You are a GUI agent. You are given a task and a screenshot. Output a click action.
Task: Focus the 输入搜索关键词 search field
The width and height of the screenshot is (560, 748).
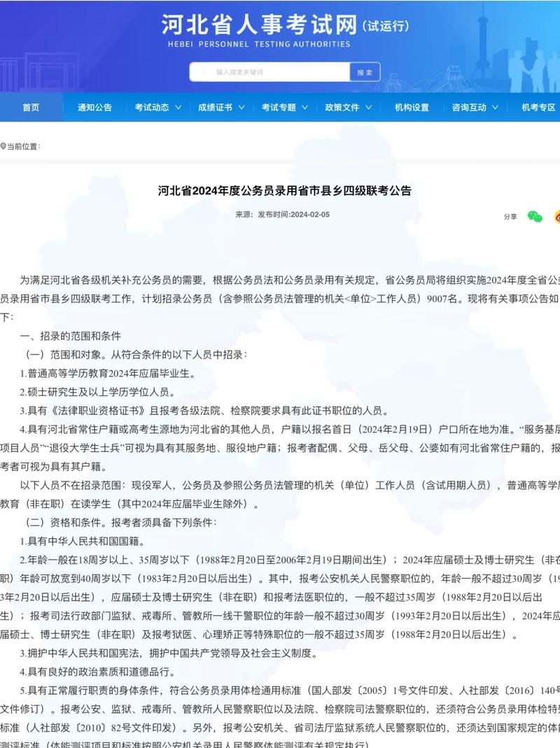coord(269,72)
